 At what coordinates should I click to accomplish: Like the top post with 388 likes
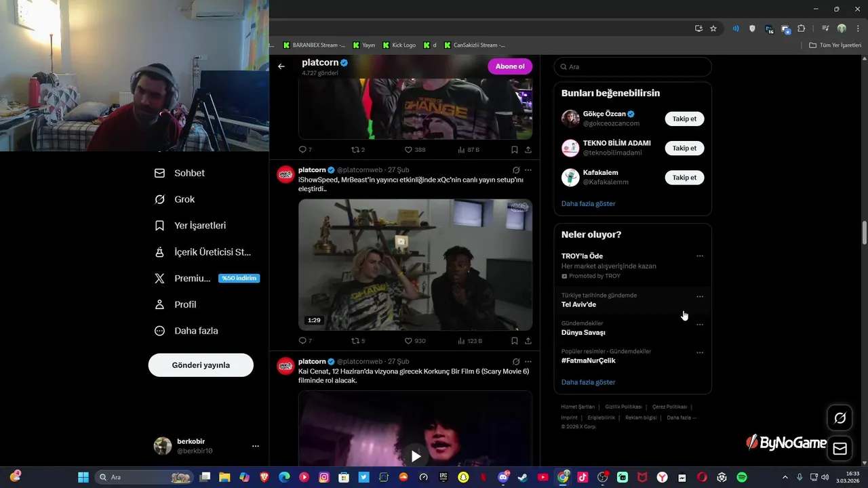click(415, 150)
